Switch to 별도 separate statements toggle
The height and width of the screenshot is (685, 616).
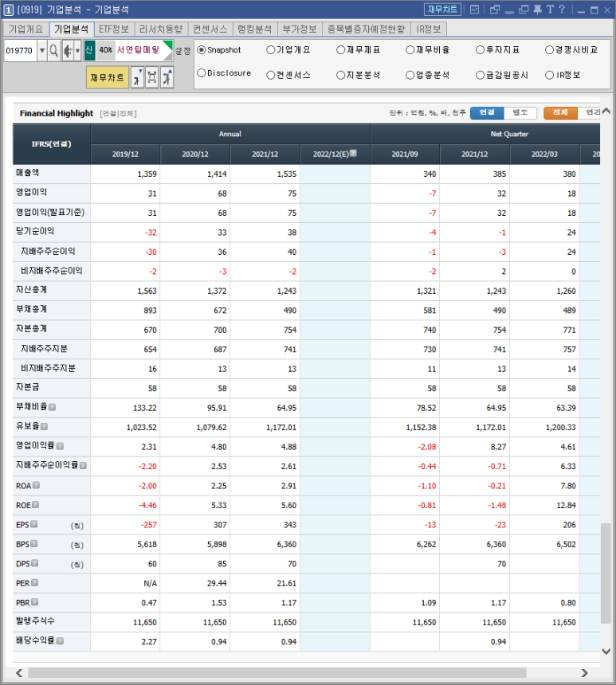520,113
